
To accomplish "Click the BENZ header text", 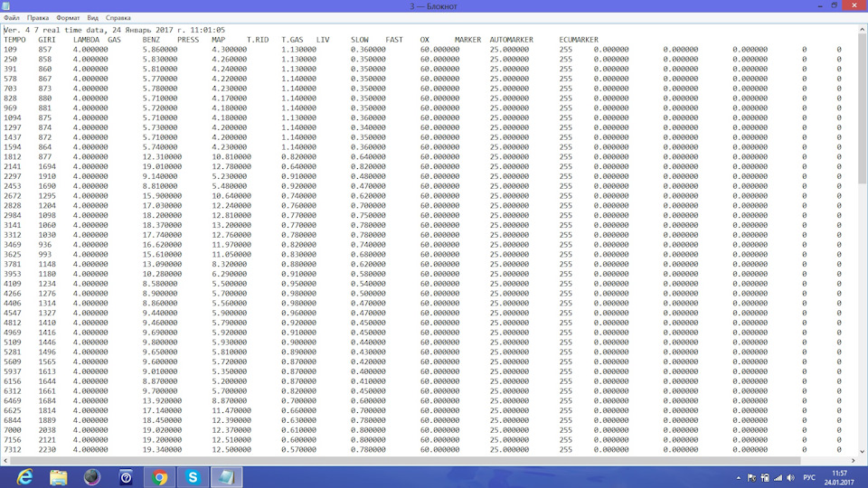I will coord(151,40).
